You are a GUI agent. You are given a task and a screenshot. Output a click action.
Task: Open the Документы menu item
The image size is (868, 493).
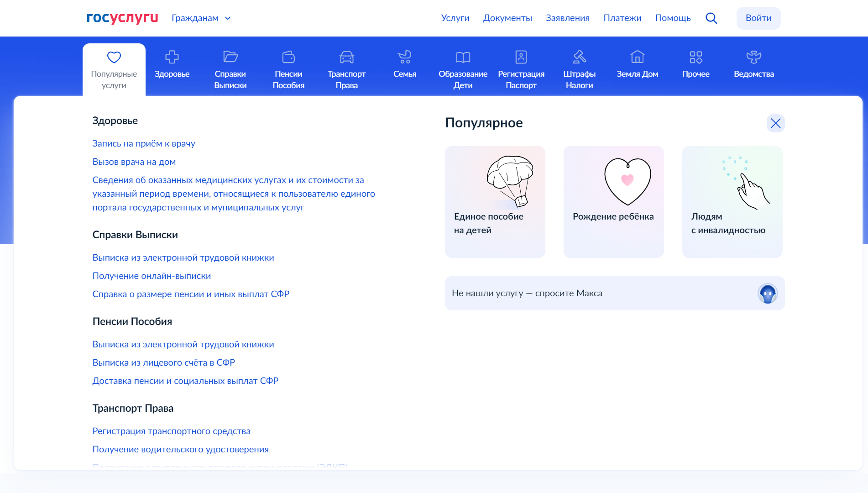[x=507, y=18]
